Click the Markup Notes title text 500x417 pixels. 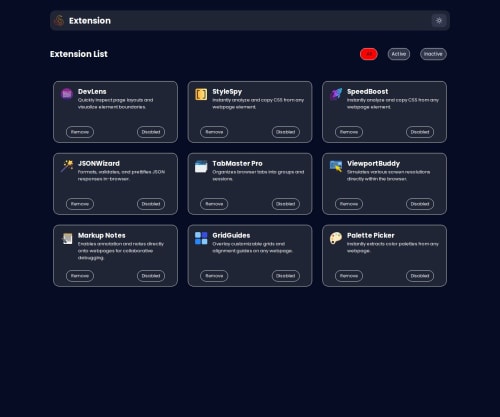coord(102,236)
